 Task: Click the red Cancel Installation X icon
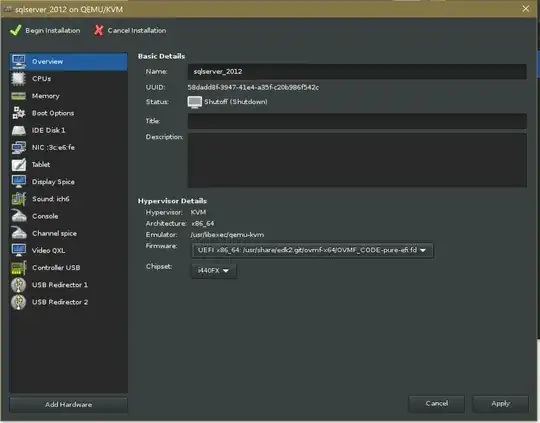click(x=98, y=30)
